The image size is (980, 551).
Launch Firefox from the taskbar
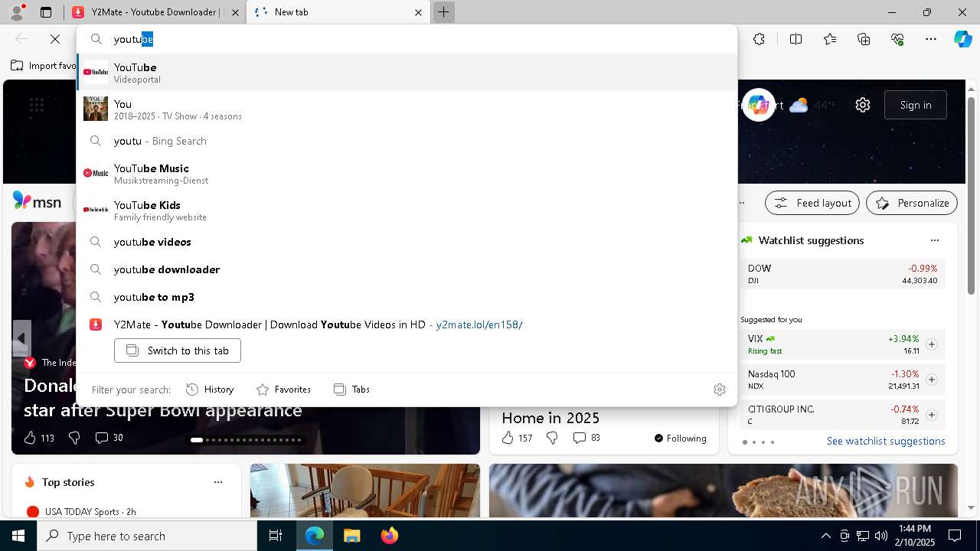point(389,536)
